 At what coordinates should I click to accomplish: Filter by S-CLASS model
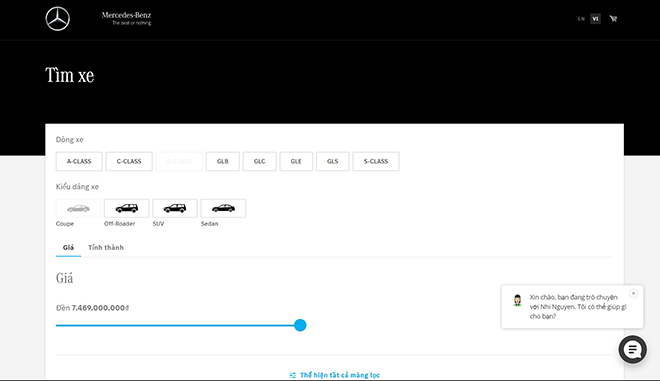(x=376, y=161)
